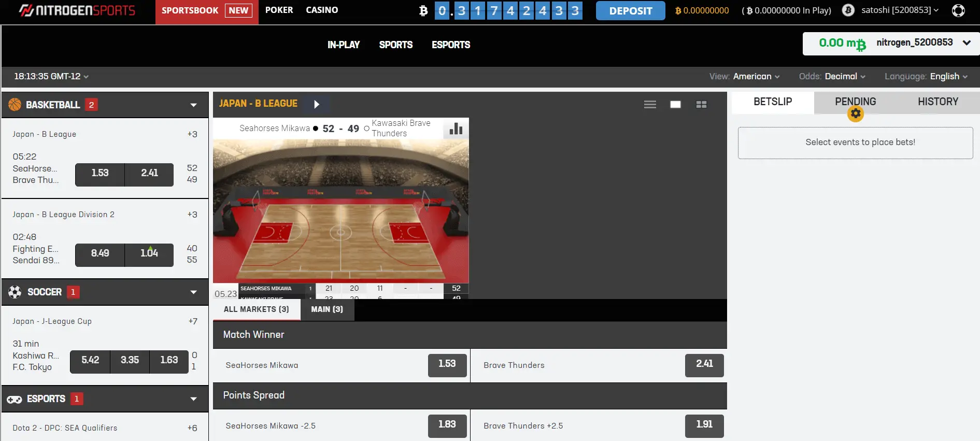Collapse the Soccer section
This screenshot has height=441, width=980.
[193, 292]
